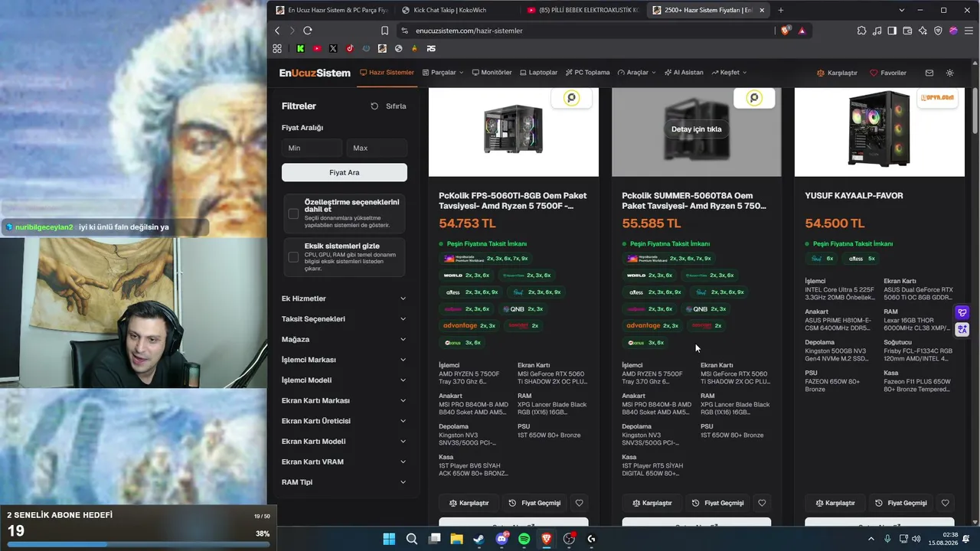Screen dimensions: 980x551
Task: Open the Laptoplar nav item
Action: point(538,73)
